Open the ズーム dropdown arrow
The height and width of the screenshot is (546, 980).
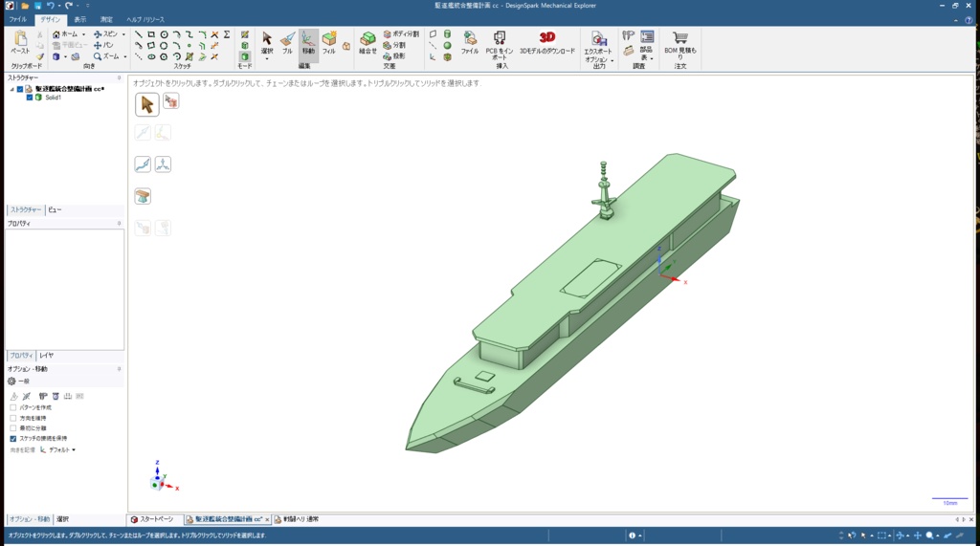(x=124, y=56)
